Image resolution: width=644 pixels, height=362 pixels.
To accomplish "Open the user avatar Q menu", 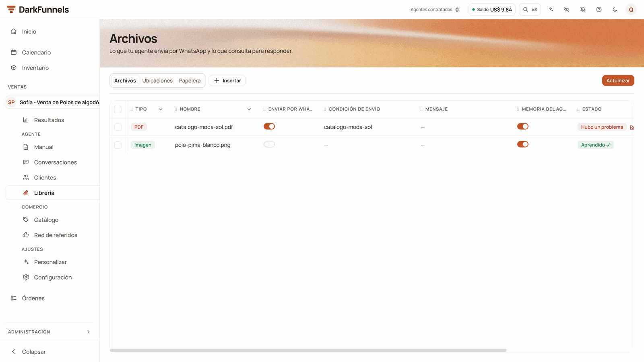I will coord(631,10).
